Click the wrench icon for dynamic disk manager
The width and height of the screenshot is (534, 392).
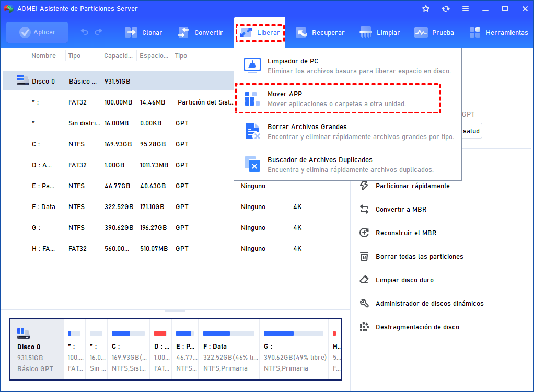coord(364,303)
